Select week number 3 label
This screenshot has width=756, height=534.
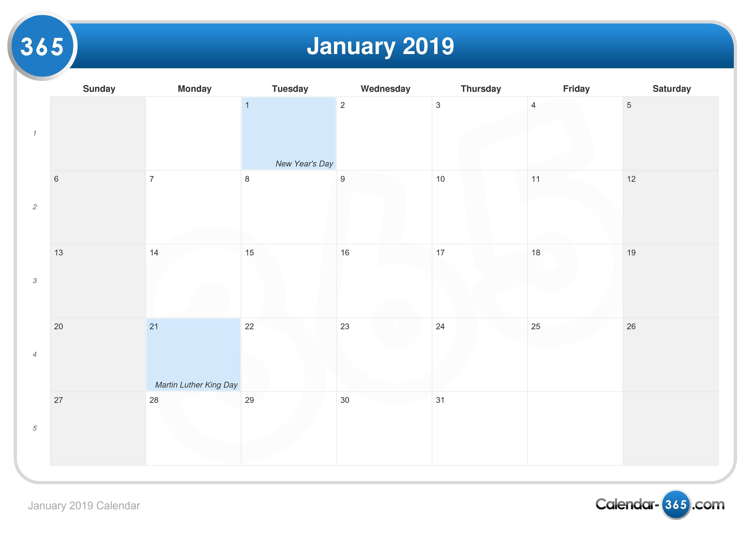click(x=35, y=281)
